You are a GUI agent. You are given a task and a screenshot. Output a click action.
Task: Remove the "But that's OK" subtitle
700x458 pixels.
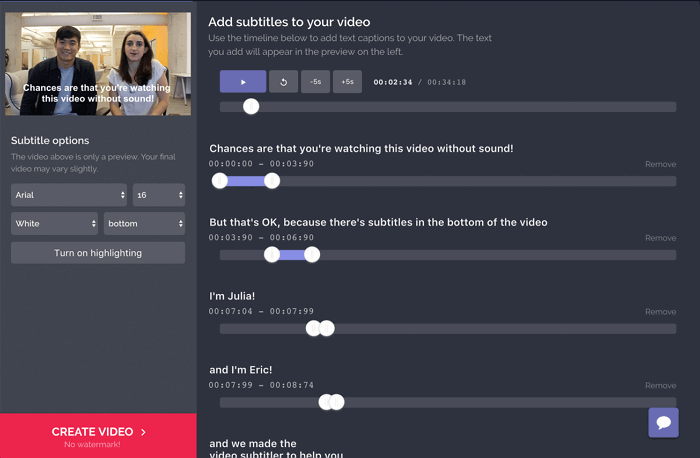[x=660, y=238]
